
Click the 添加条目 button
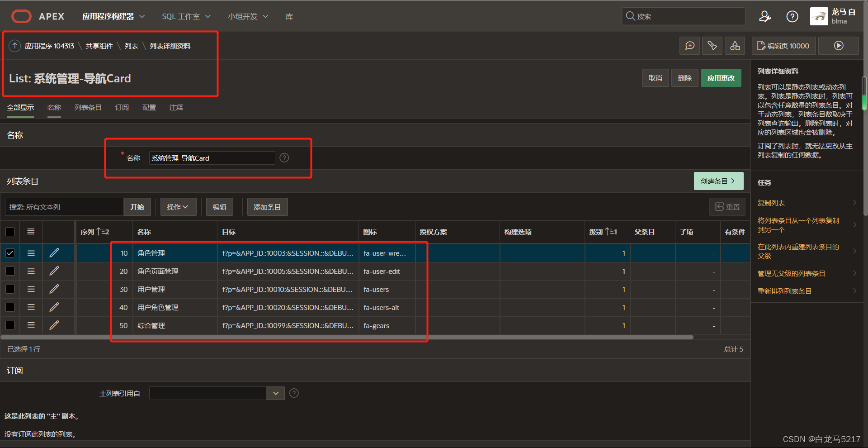pyautogui.click(x=267, y=207)
